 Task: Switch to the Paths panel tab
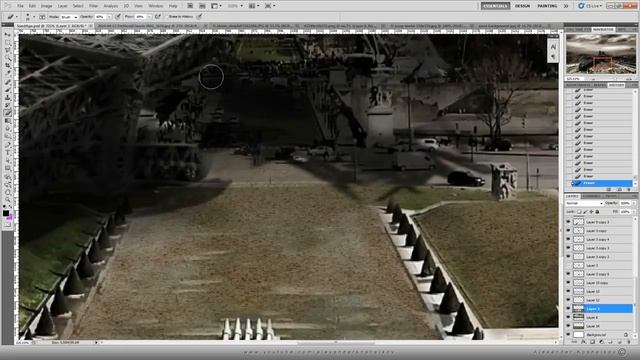point(610,196)
